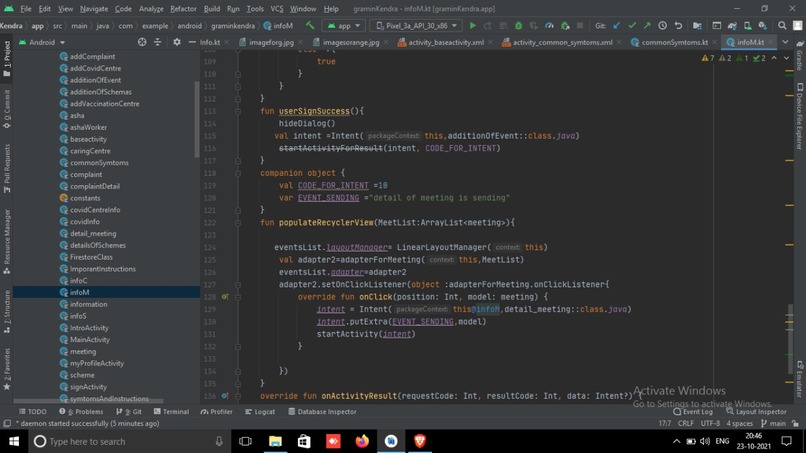This screenshot has width=806, height=453.
Task: Open the AVD Manager phone icon
Action: pos(747,25)
